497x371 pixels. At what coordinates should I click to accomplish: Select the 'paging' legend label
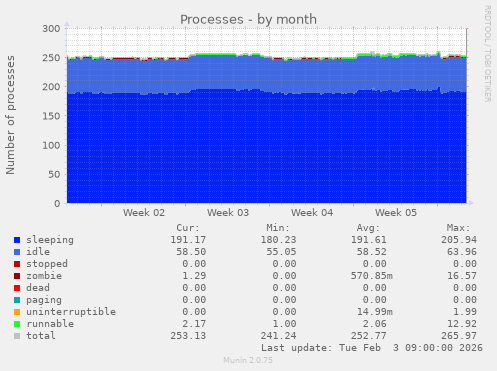44,300
